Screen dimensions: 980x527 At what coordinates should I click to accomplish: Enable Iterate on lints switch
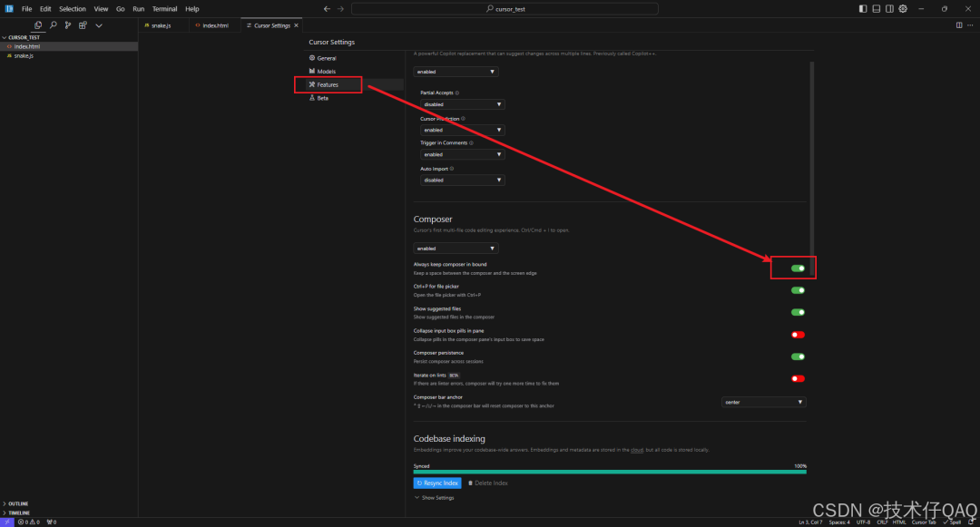(799, 378)
